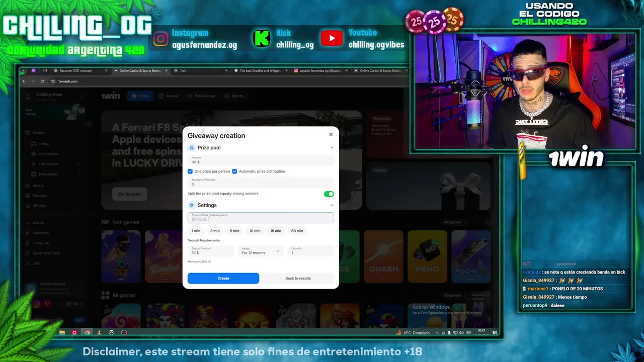
Task: Open the Lucky Jet game thumbnail
Action: [x=121, y=256]
